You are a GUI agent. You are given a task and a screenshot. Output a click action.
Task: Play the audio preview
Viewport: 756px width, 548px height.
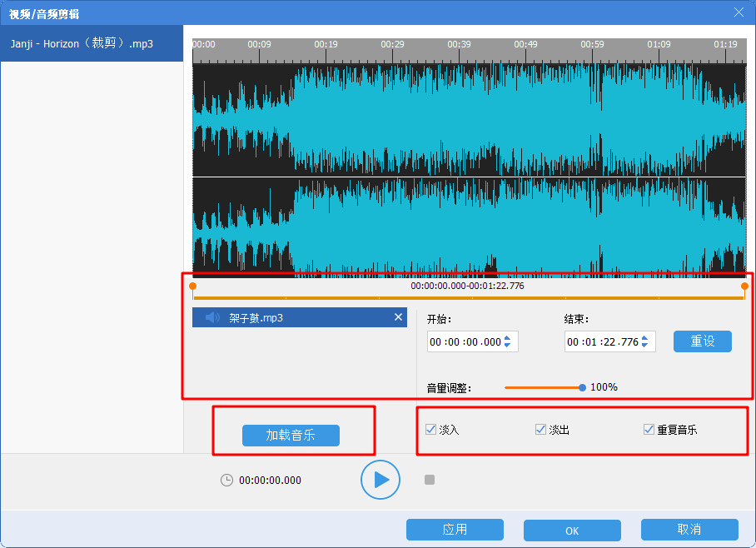(x=380, y=480)
